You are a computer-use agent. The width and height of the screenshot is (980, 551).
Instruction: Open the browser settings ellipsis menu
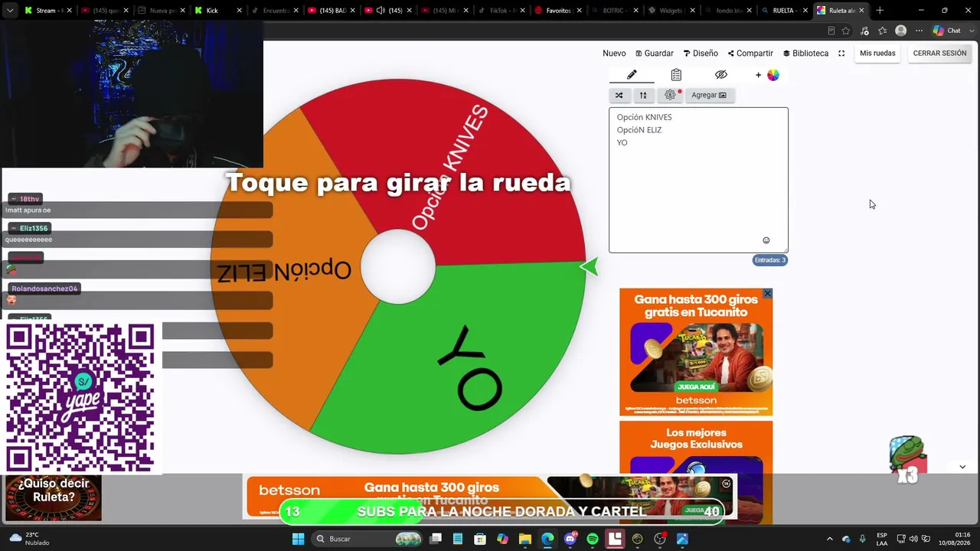click(x=919, y=31)
